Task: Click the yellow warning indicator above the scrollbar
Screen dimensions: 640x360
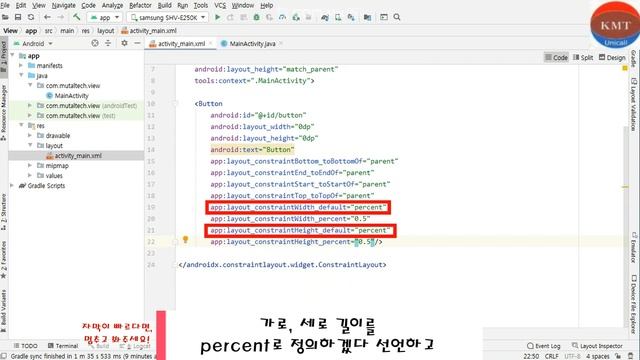Action: (625, 68)
